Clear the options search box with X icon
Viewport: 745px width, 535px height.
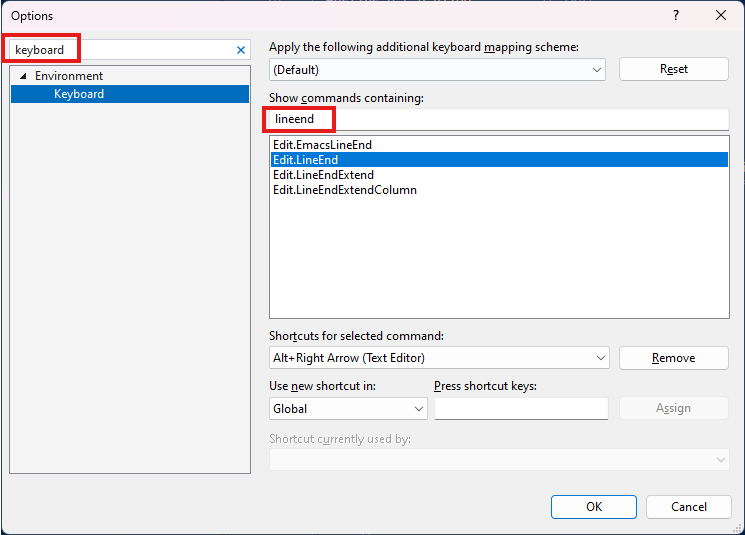[x=241, y=50]
